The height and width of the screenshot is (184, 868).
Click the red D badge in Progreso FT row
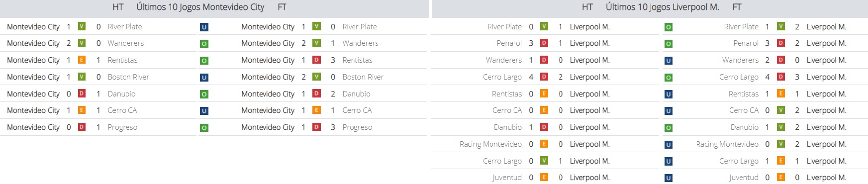pyautogui.click(x=316, y=127)
